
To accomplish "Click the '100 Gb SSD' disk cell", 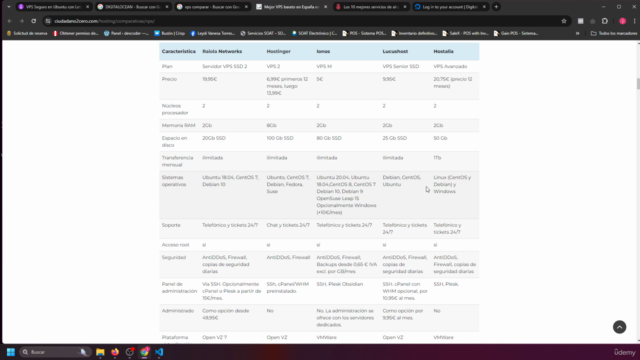I will (280, 138).
